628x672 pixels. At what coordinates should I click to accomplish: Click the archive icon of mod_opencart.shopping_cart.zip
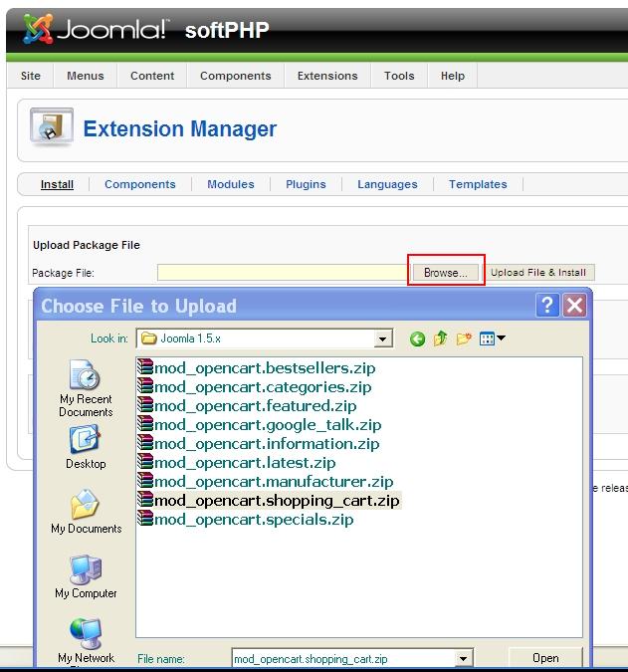tap(145, 500)
